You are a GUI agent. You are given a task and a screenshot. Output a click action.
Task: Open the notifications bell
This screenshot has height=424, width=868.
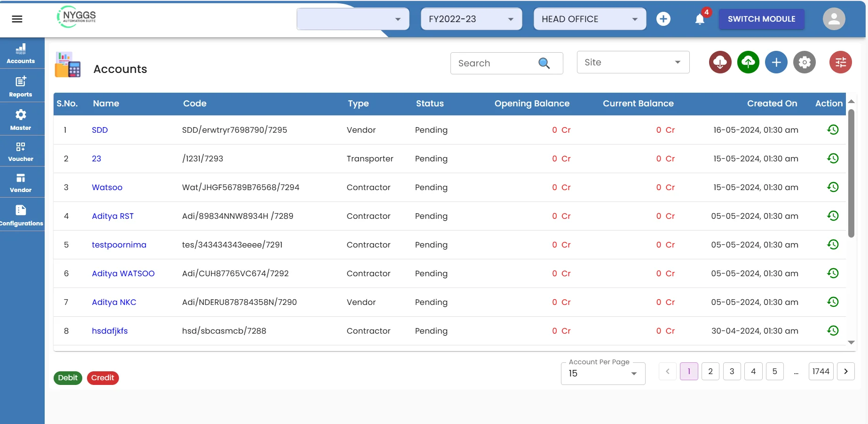(700, 19)
